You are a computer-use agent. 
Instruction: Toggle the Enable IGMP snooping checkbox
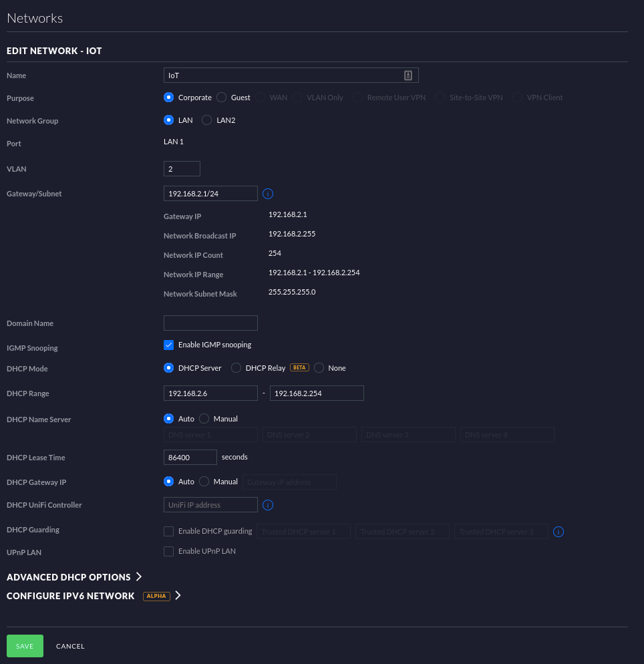click(169, 345)
